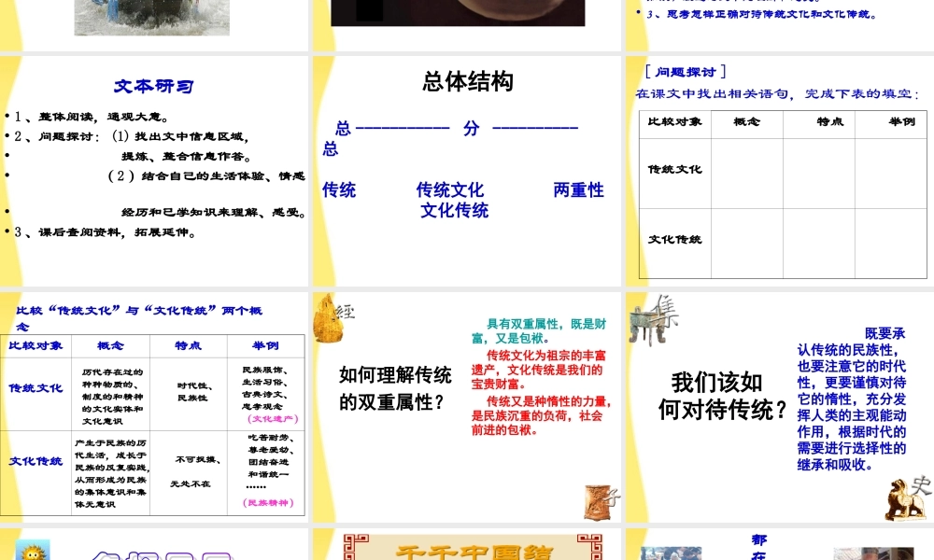This screenshot has height=560, width=934.
Task: Click the red 传统又是种惰性的力量 paragraph
Action: pyautogui.click(x=541, y=415)
